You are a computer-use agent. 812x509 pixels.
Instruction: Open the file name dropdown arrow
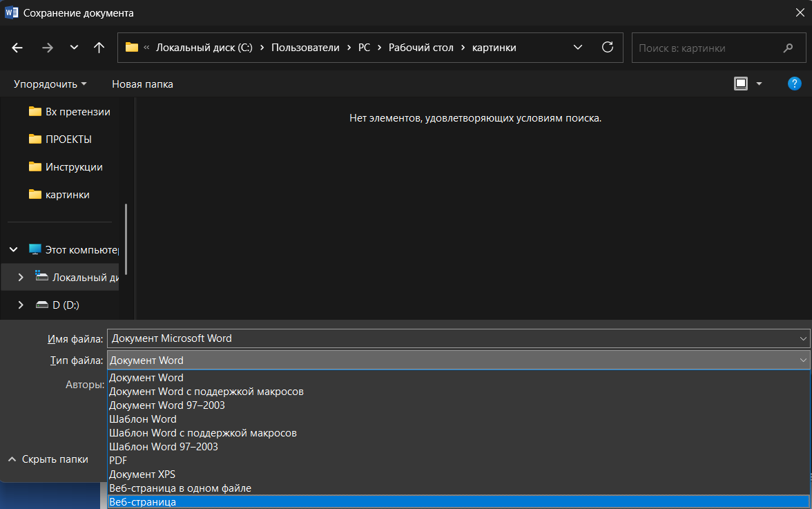[x=803, y=338]
